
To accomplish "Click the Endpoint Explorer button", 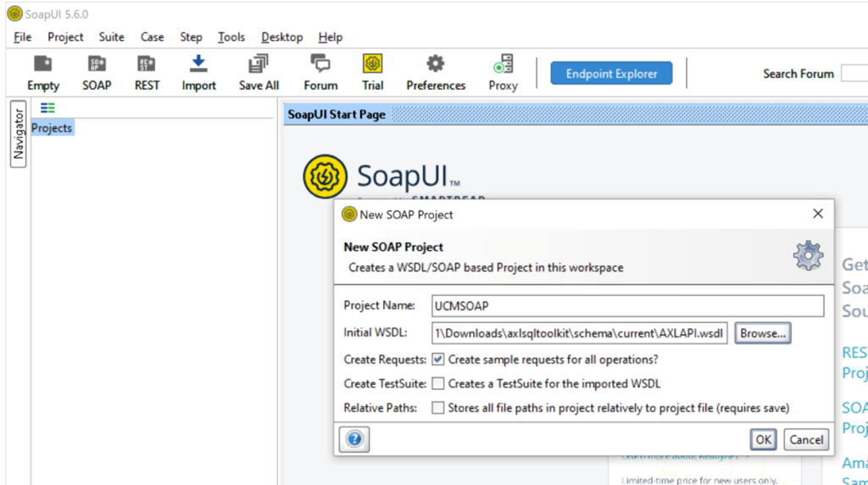I will [611, 74].
